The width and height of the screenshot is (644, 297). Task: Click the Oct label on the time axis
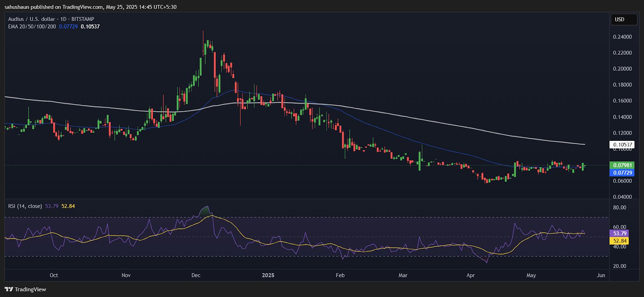click(x=54, y=275)
